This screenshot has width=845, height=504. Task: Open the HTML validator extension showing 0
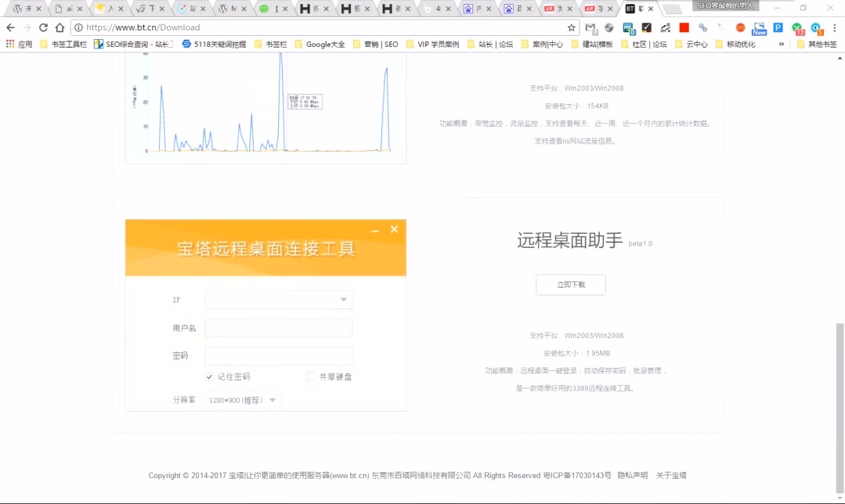pos(628,28)
